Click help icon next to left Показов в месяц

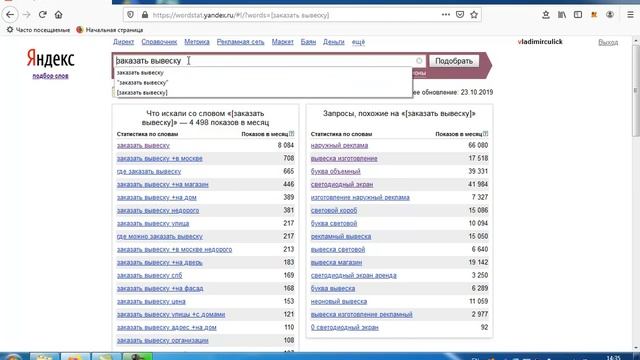pos(291,134)
